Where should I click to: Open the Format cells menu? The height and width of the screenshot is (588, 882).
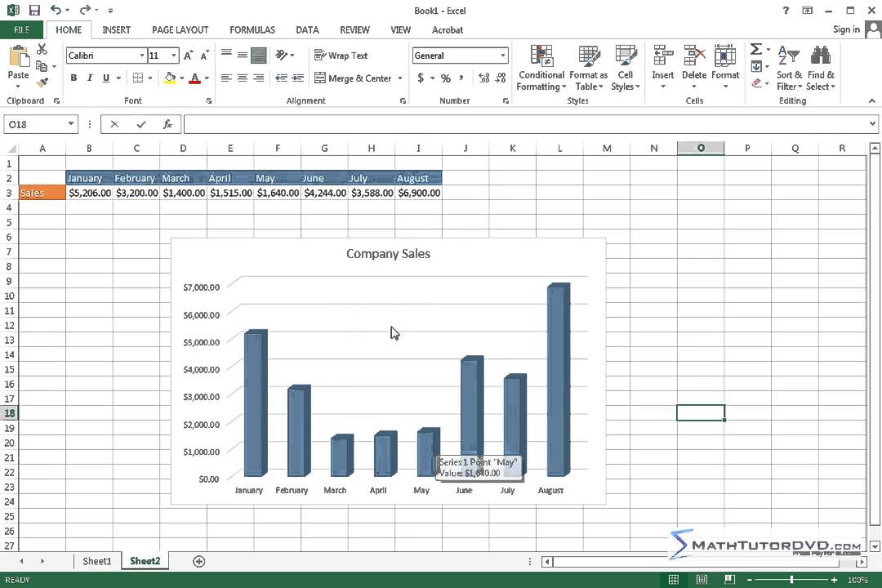point(725,66)
